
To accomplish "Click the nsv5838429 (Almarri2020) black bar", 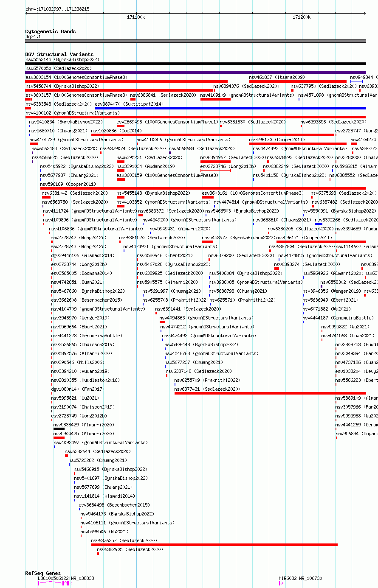I will click(x=59, y=429).
